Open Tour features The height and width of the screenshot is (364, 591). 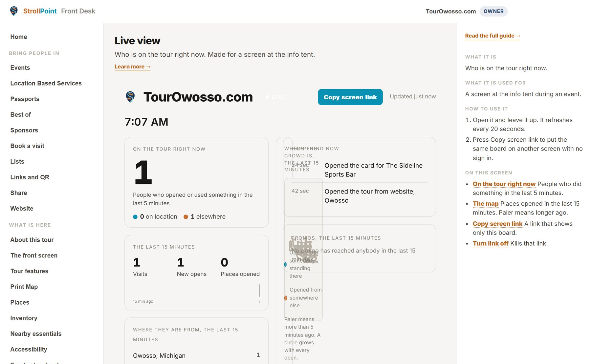[x=29, y=271]
